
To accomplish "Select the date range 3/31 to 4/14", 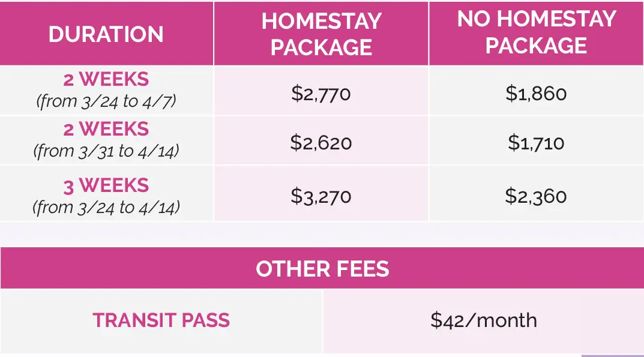I will (x=106, y=151).
